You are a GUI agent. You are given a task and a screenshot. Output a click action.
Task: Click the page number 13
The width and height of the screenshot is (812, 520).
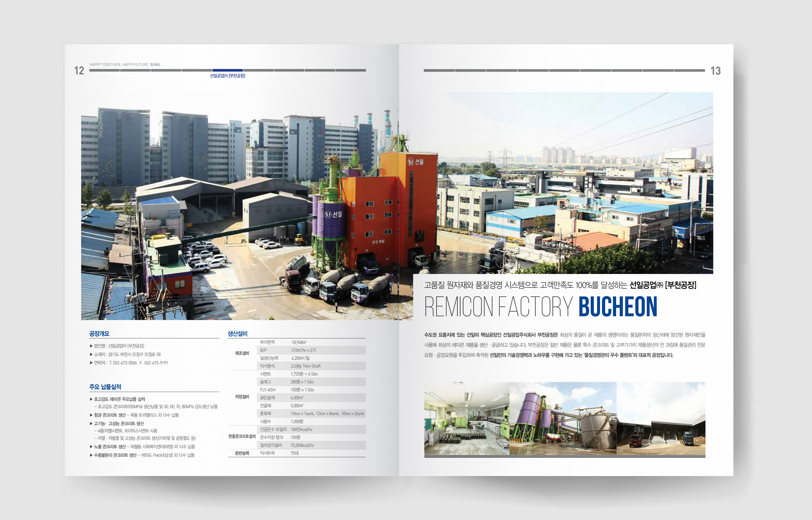[x=716, y=71]
